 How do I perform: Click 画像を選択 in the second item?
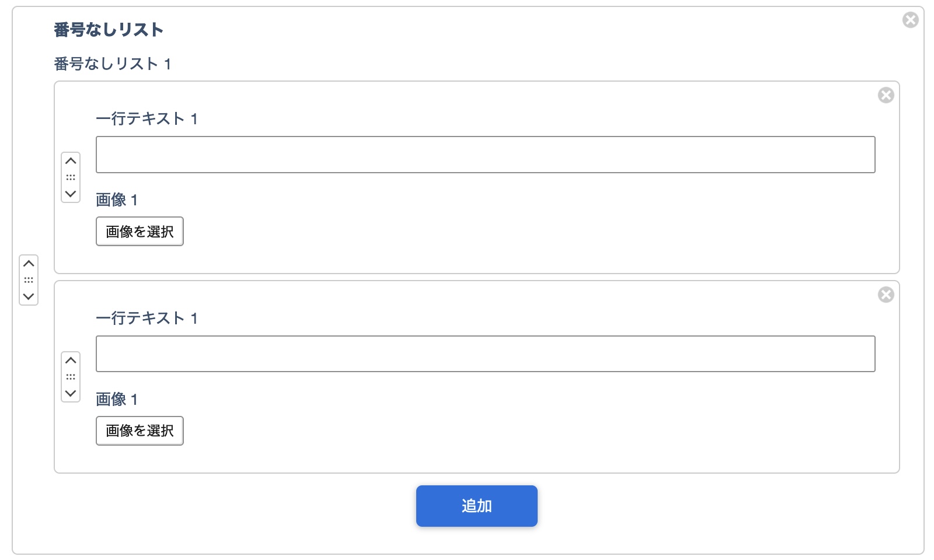140,431
